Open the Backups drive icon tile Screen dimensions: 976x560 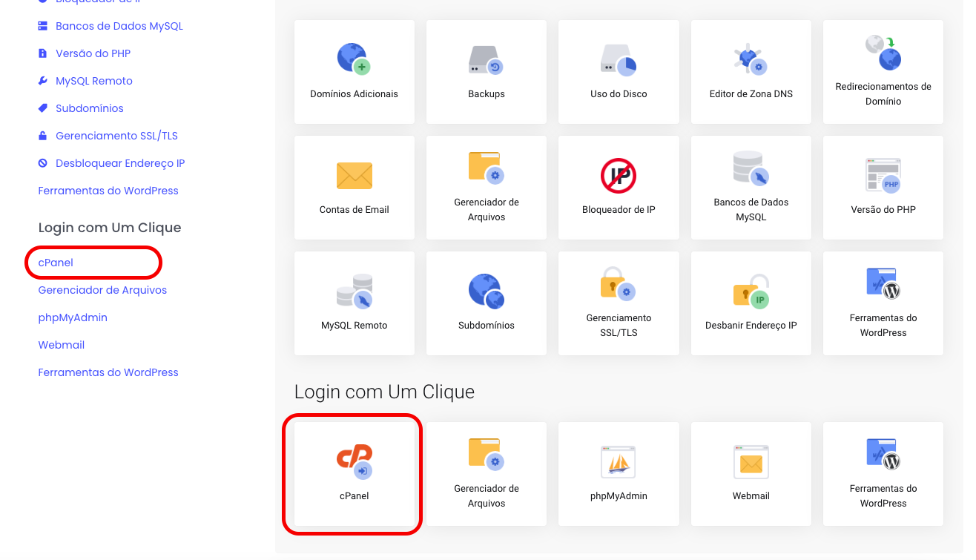pyautogui.click(x=486, y=72)
